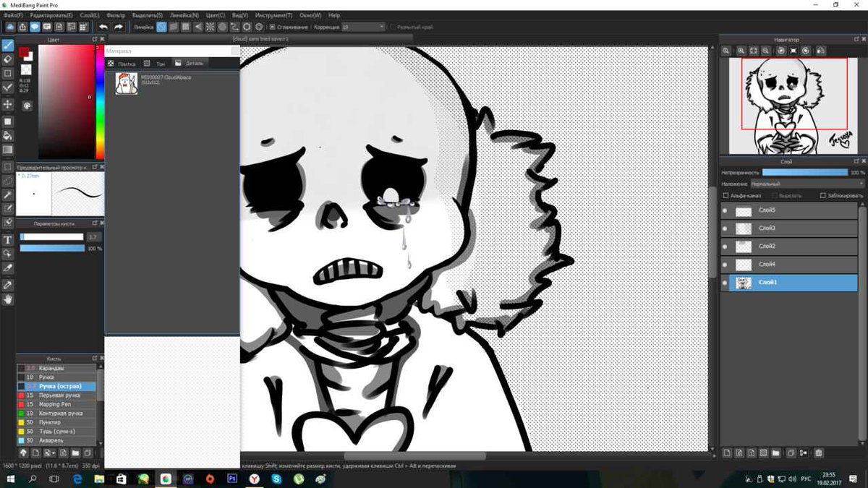Open the Help menu
The width and height of the screenshot is (868, 488).
pyautogui.click(x=334, y=14)
